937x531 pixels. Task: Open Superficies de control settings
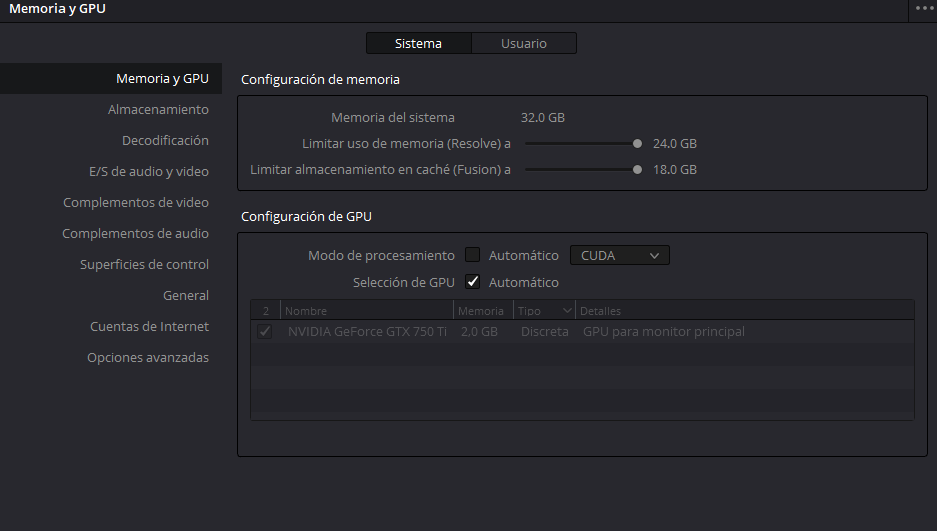[144, 264]
